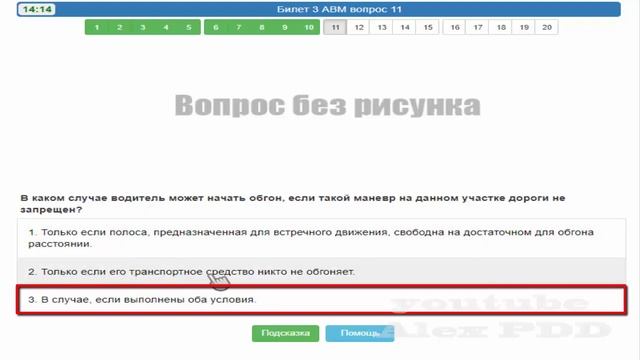The height and width of the screenshot is (360, 640).
Task: Click the green Подсказка button
Action: point(285,333)
